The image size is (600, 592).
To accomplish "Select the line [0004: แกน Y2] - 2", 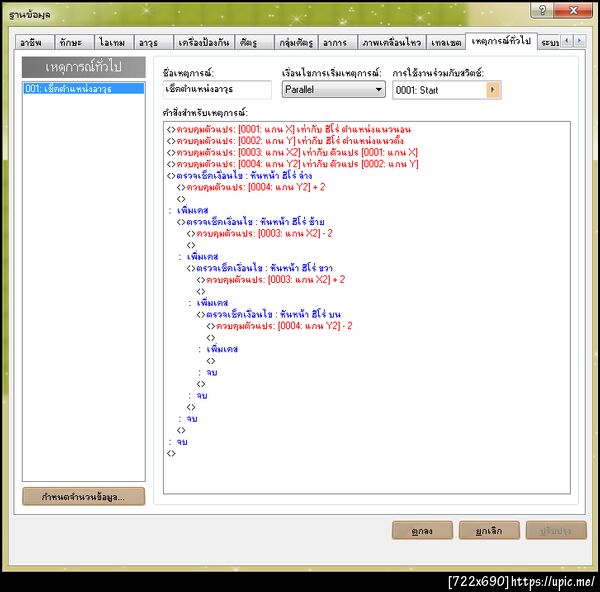I will [x=280, y=326].
